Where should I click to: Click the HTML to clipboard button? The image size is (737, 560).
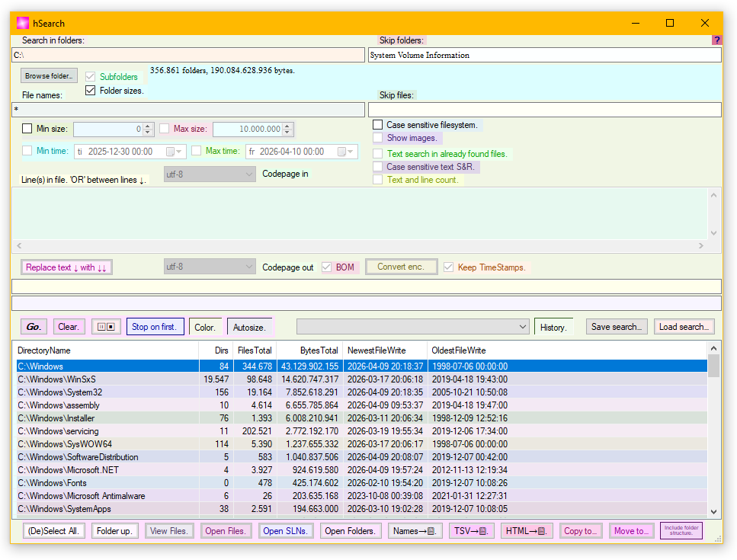(x=526, y=531)
